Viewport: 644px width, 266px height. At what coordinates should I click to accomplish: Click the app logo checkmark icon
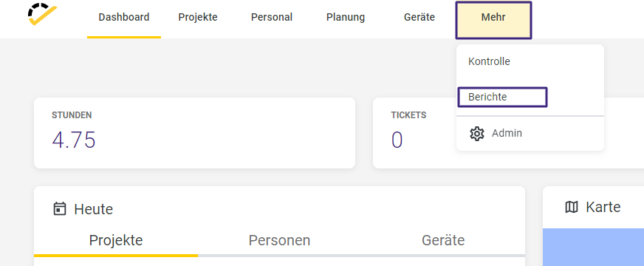coord(42,14)
